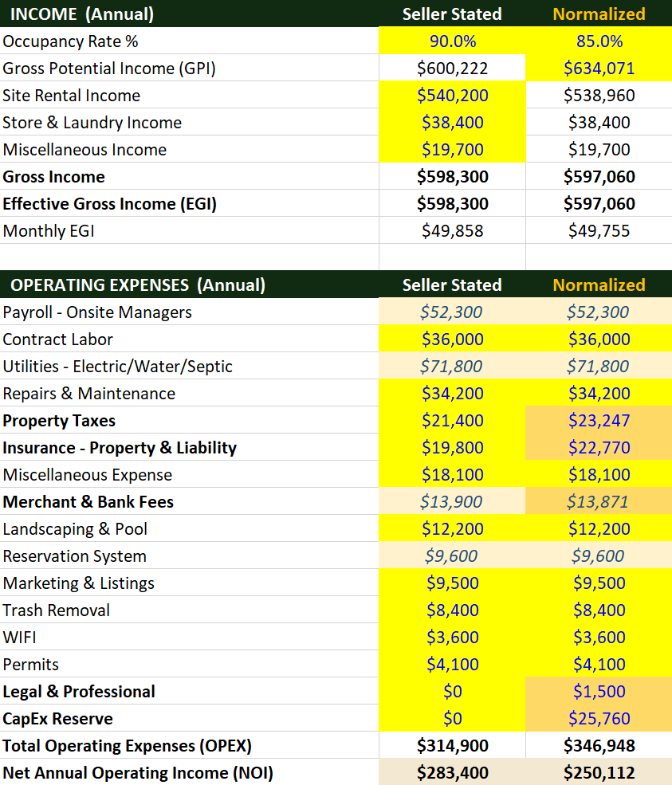The width and height of the screenshot is (672, 785).
Task: Click the Seller Stated Property Taxes $21,400
Action: coord(452,420)
